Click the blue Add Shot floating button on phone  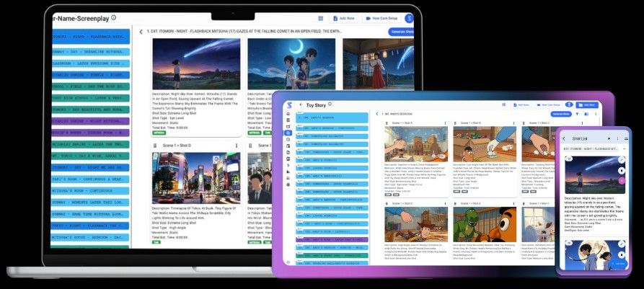coord(619,264)
